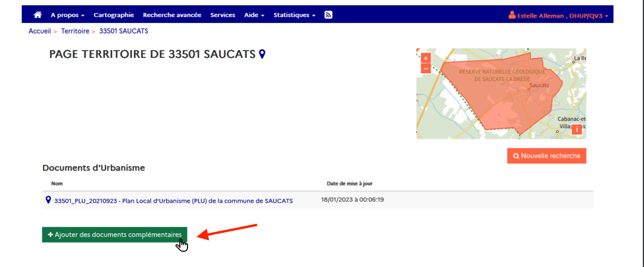Select the Services menu item
Screen dimensions: 644x267
pyautogui.click(x=222, y=15)
